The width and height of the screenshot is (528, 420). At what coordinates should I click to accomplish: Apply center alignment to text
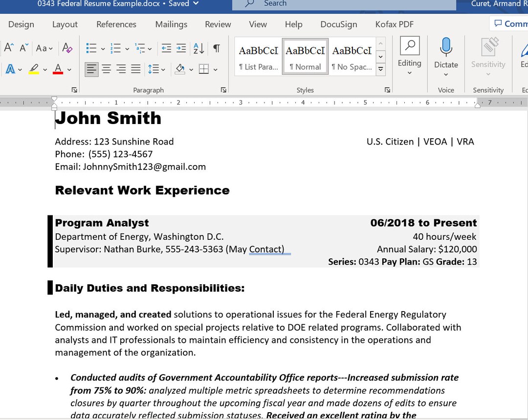tap(106, 68)
